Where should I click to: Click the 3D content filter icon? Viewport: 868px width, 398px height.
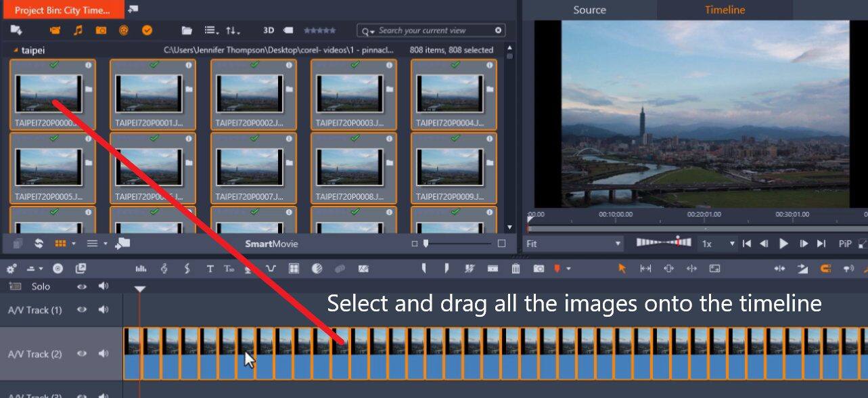pos(268,30)
